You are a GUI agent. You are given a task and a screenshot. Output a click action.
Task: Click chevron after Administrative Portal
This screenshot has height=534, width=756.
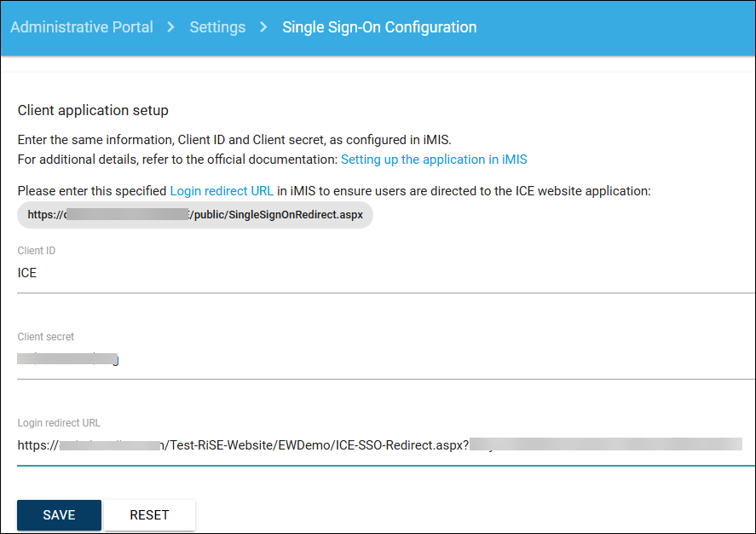pos(171,27)
